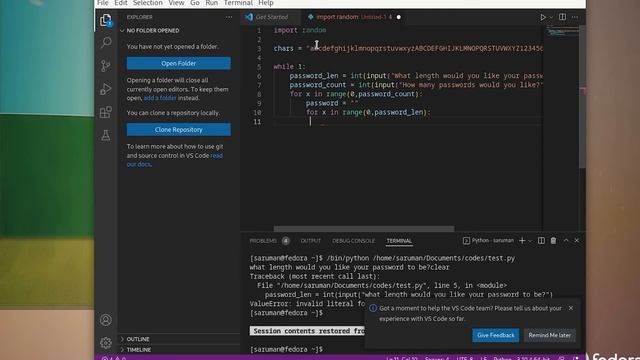Click the last '[saruman@fedora ~]$' terminal prompt

point(286,349)
